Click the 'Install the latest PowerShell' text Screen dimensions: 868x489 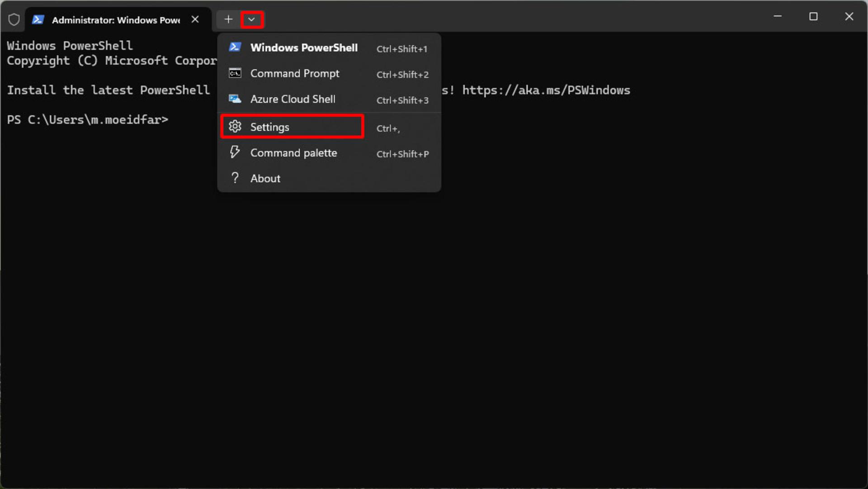pyautogui.click(x=108, y=90)
